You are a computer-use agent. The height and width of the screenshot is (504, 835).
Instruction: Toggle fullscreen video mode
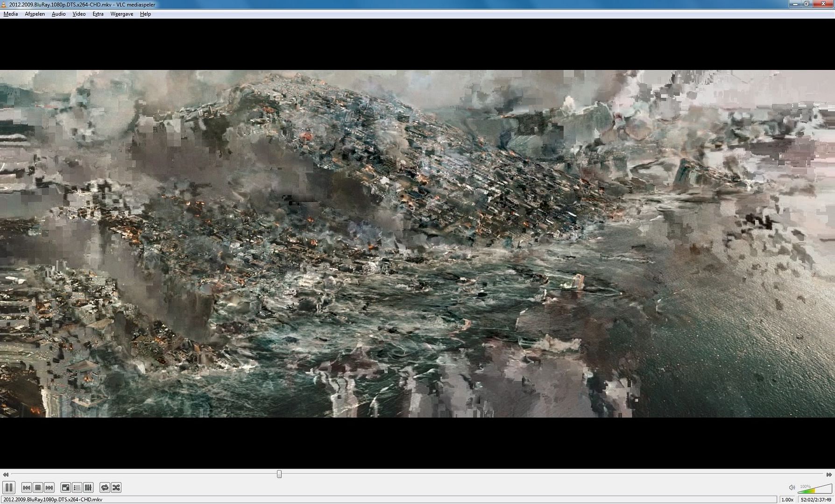click(x=66, y=488)
